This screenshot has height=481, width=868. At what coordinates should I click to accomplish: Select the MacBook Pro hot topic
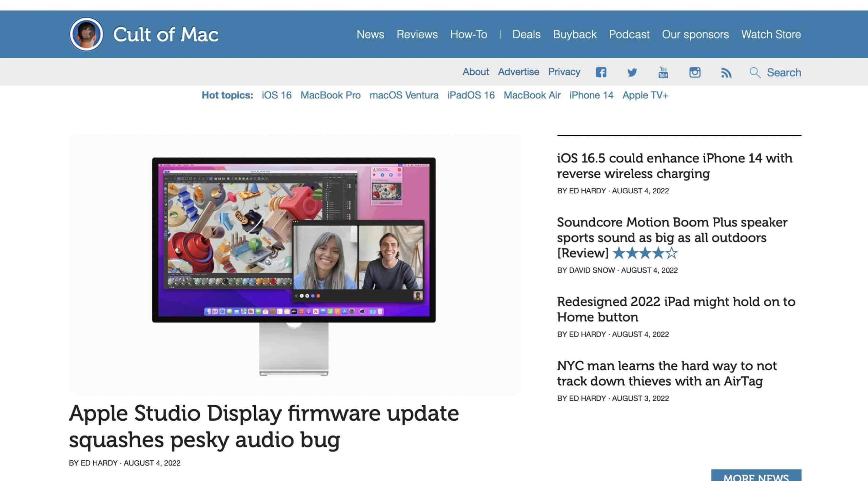[x=331, y=95]
